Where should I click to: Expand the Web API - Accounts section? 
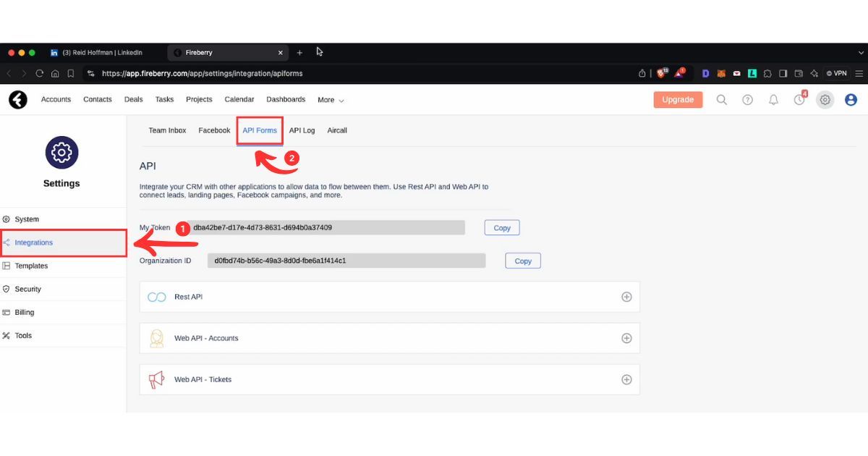626,338
